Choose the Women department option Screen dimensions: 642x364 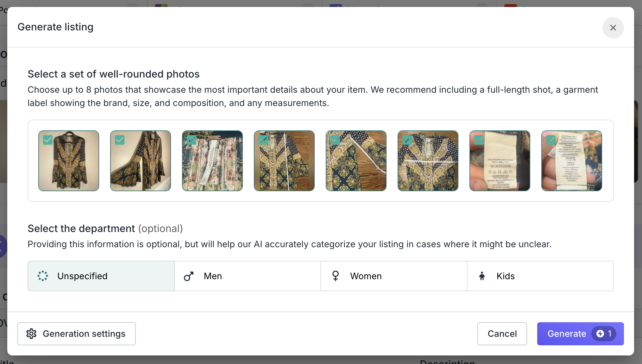click(394, 276)
